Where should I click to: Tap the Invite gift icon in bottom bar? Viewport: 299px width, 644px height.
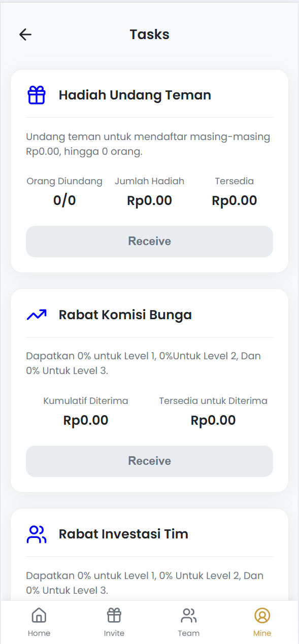point(114,616)
